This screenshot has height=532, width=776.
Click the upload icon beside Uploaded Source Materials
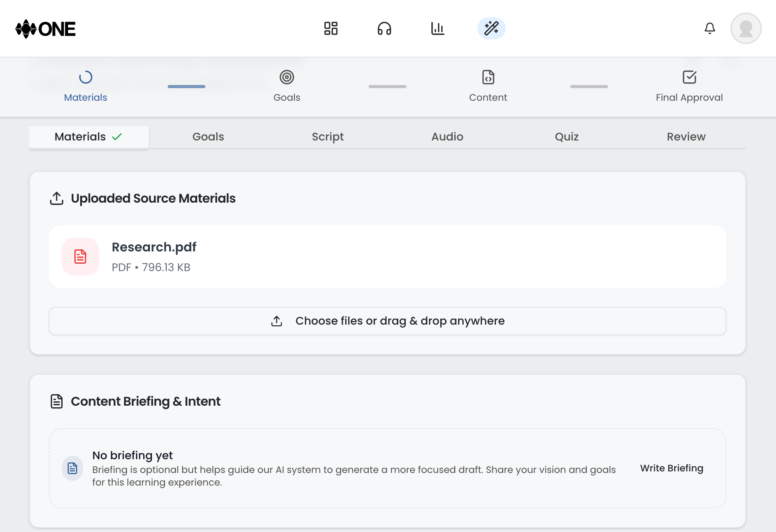(x=57, y=198)
